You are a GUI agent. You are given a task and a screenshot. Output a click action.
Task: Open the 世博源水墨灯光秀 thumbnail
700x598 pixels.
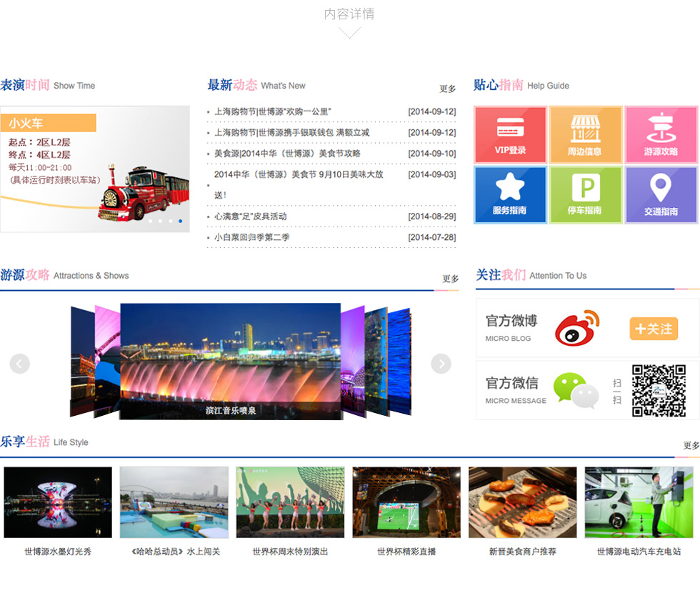(x=58, y=502)
